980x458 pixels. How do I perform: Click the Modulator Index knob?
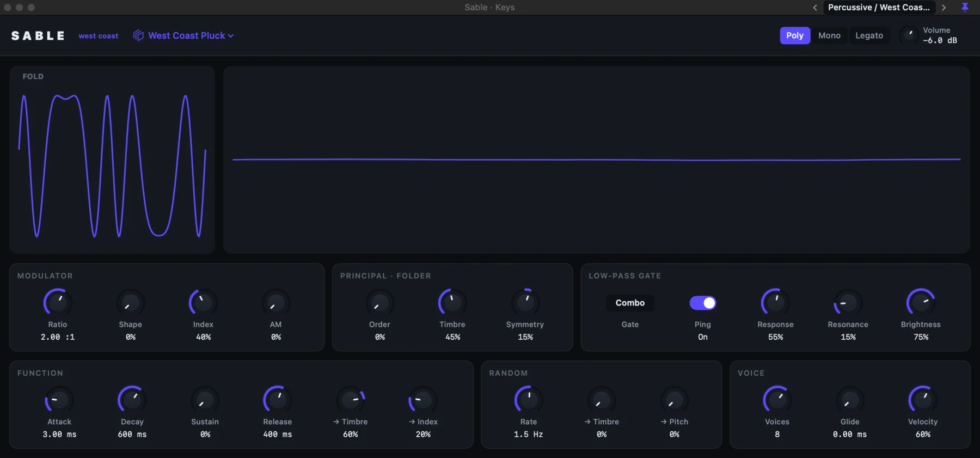203,302
